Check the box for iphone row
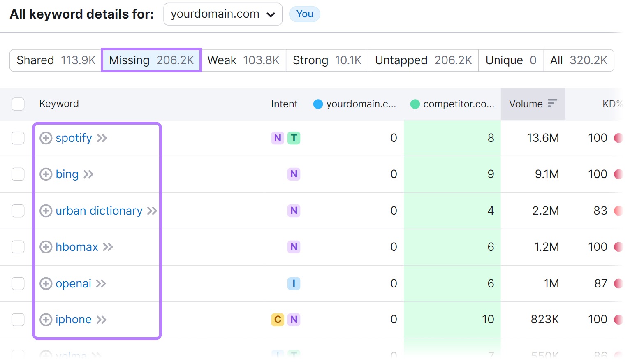The image size is (630, 364). point(18,320)
